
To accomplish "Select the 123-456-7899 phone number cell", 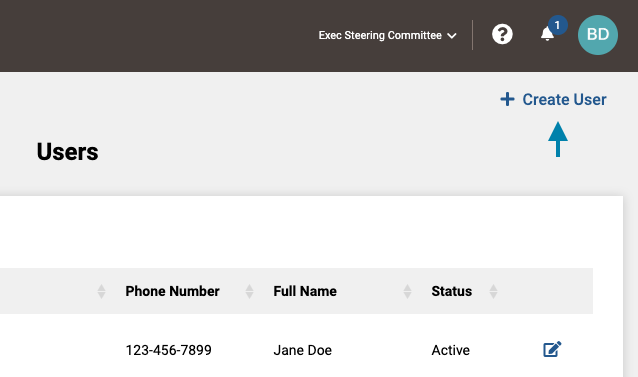I will (x=168, y=350).
